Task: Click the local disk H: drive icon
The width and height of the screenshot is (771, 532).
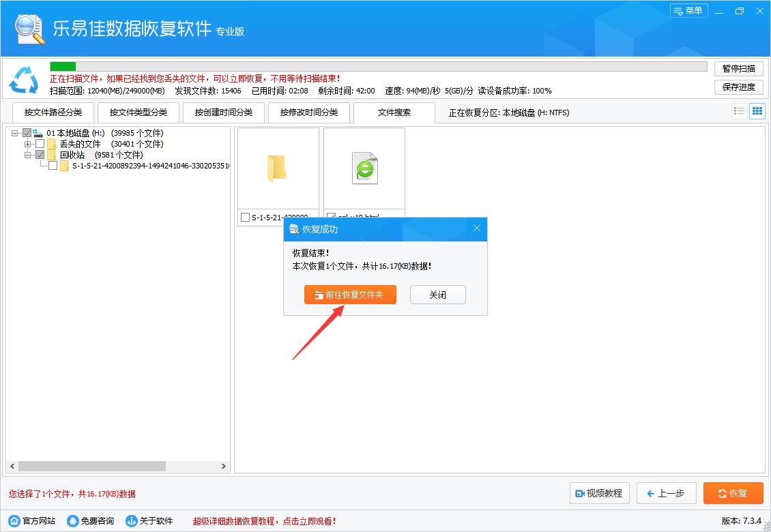Action: tap(38, 133)
